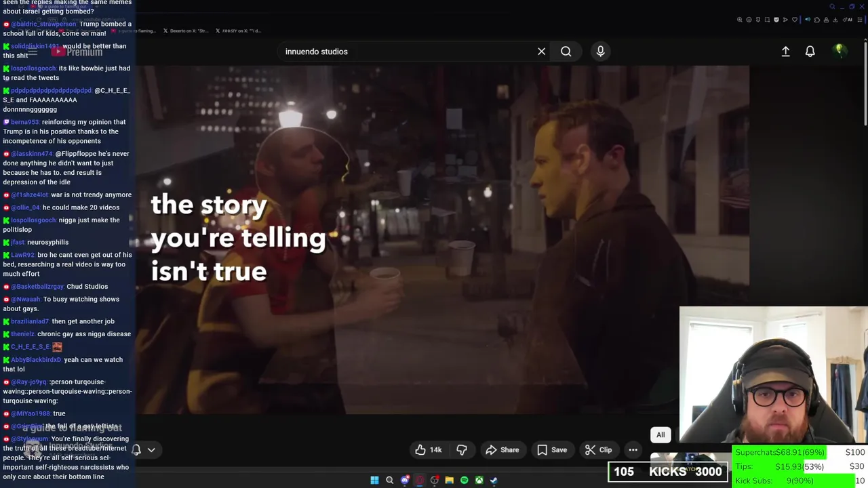
Task: Open the extensions cube toolbar icon
Action: point(817,20)
